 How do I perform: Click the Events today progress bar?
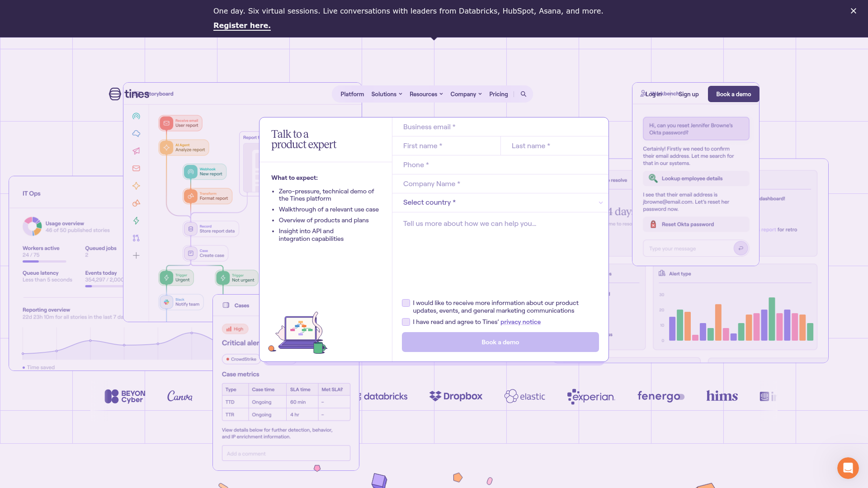pyautogui.click(x=104, y=286)
